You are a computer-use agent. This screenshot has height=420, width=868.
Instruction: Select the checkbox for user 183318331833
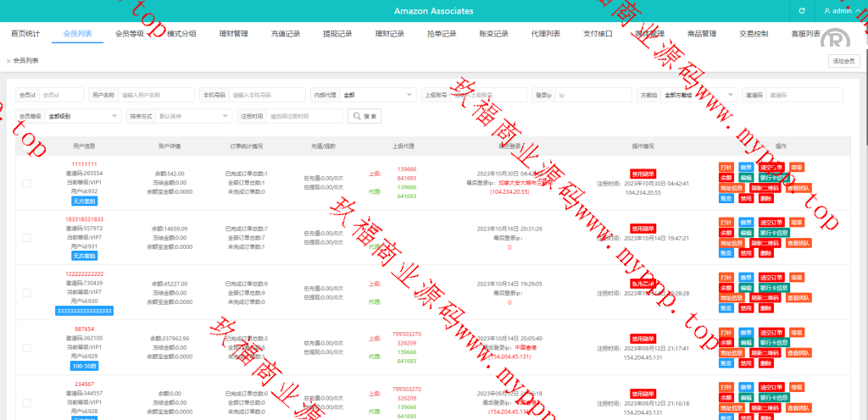click(27, 238)
